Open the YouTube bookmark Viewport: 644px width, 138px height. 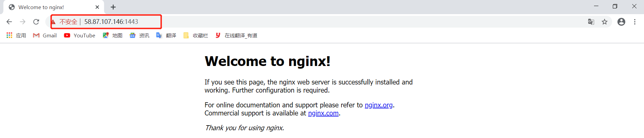coord(79,35)
